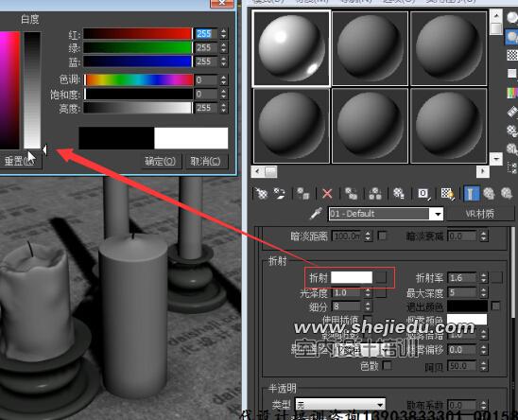518x420 pixels.
Task: Click scroll up arrow of sample slots
Action: (496, 15)
